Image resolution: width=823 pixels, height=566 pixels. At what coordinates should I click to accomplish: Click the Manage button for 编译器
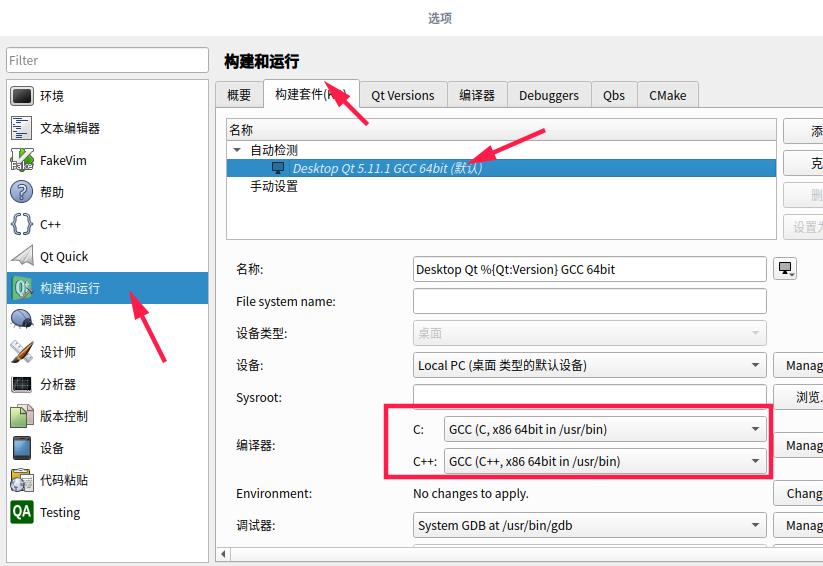(x=798, y=445)
